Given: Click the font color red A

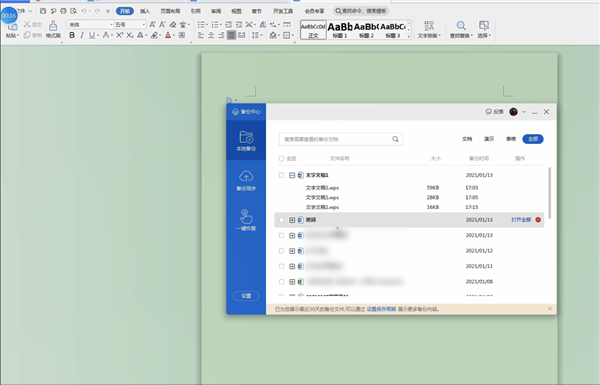Looking at the screenshot, I should click(x=168, y=35).
